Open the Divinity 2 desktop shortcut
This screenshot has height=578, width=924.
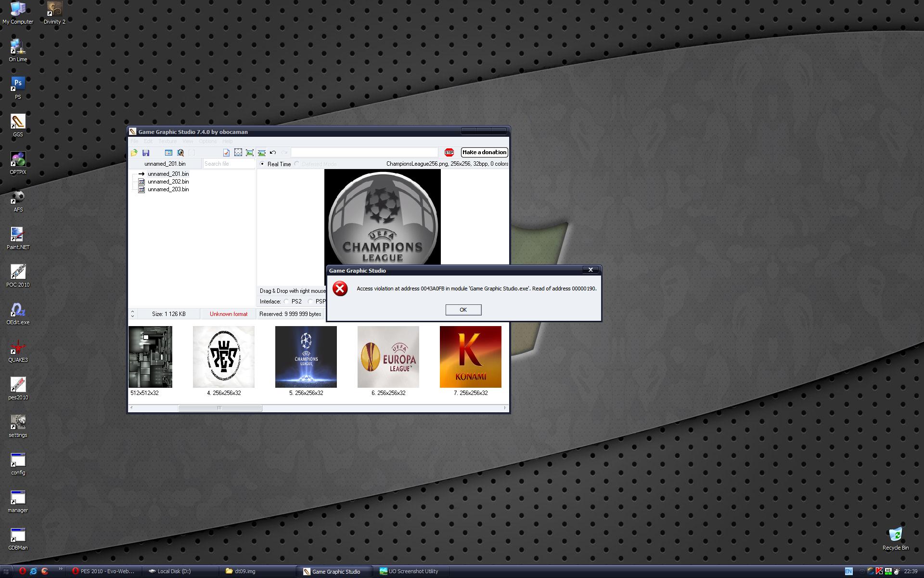(x=54, y=13)
